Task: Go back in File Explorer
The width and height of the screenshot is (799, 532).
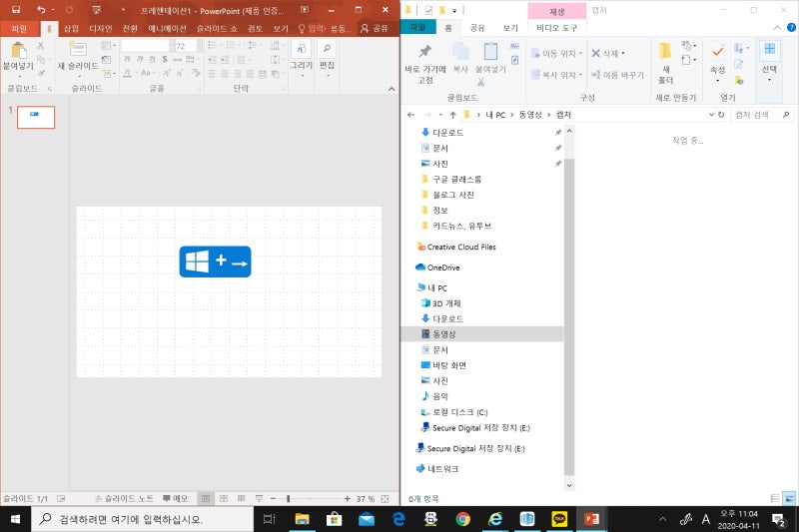Action: tap(411, 115)
